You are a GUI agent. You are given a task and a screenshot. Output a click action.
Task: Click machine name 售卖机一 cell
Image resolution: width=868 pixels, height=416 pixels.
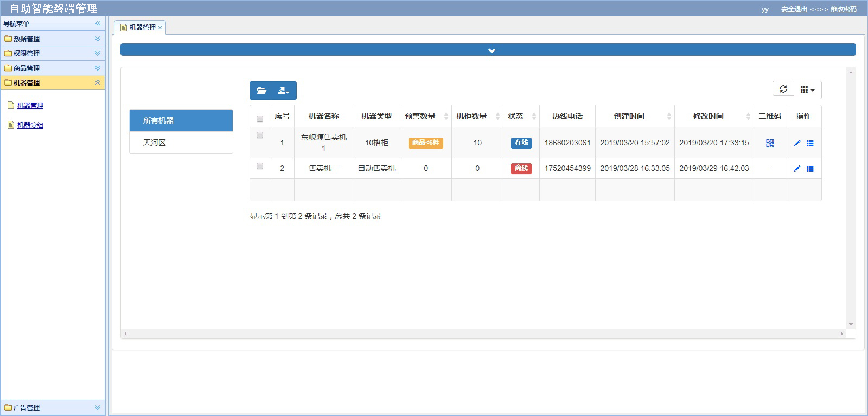click(324, 168)
